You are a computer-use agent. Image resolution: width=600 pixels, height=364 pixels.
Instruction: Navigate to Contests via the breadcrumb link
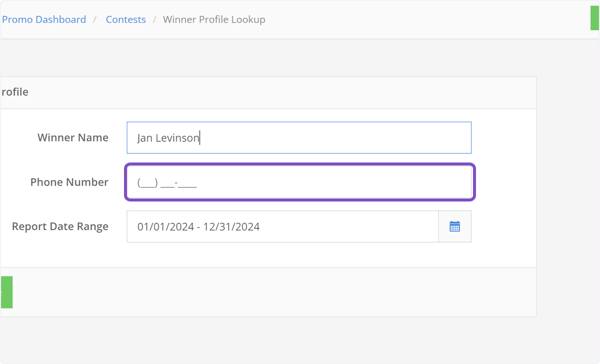125,19
